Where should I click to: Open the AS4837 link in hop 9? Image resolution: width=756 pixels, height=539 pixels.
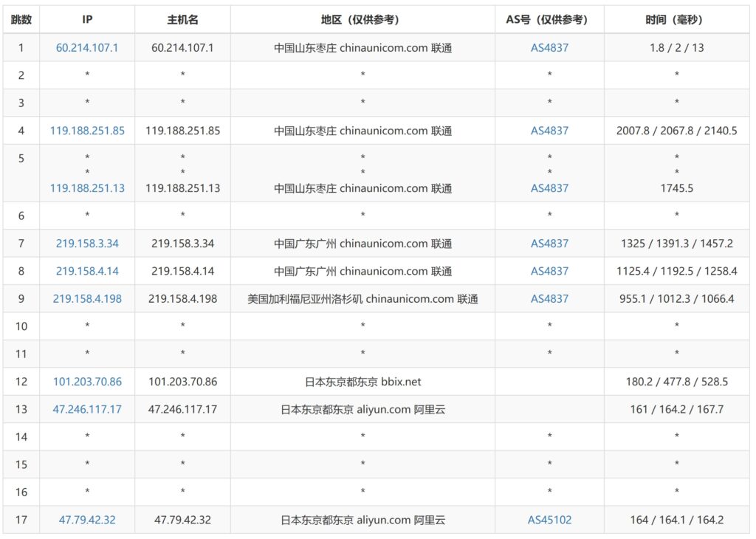click(549, 299)
